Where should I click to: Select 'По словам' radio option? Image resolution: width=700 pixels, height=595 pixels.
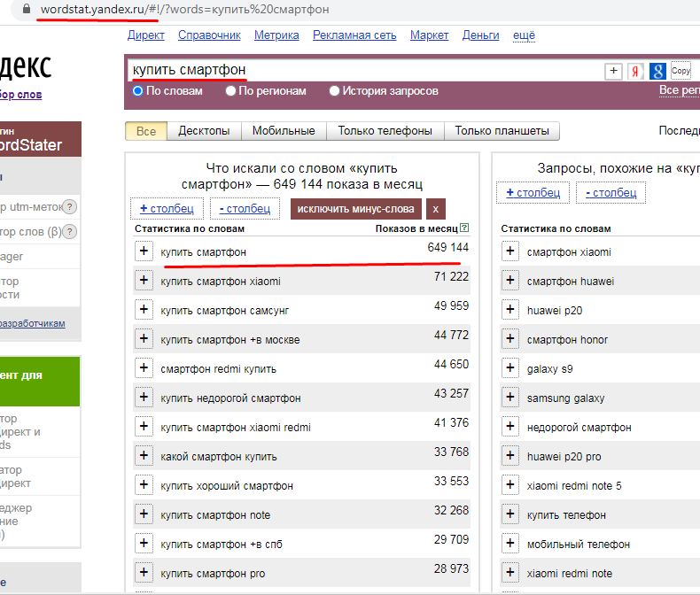(x=137, y=91)
